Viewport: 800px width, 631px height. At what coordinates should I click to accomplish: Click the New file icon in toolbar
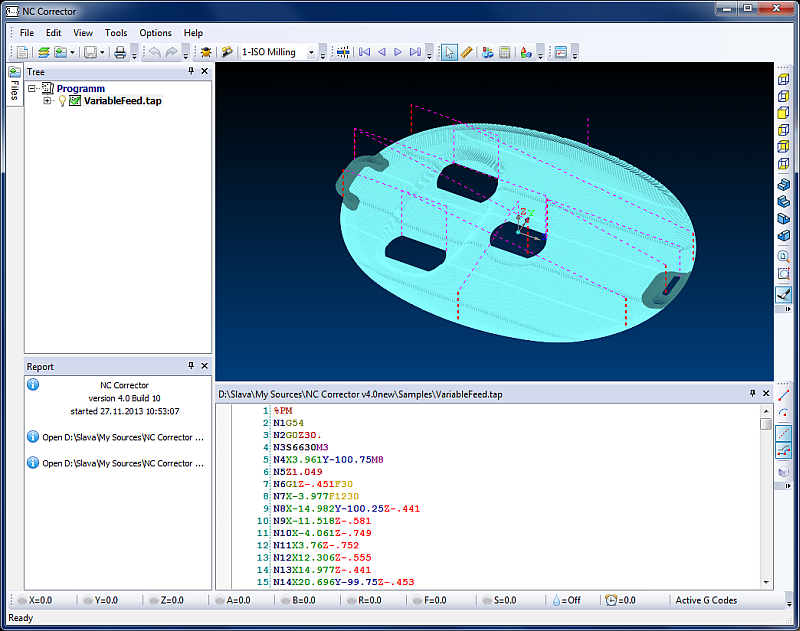22,52
